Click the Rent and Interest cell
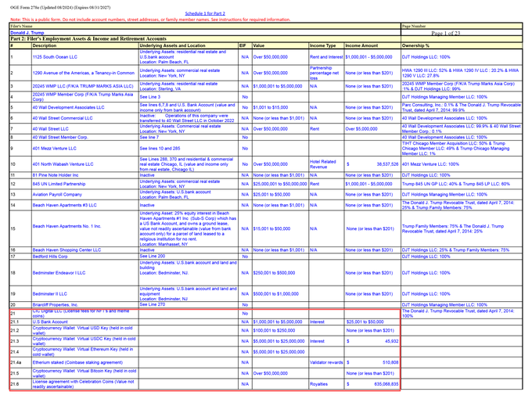532x399 pixels. 326,57
